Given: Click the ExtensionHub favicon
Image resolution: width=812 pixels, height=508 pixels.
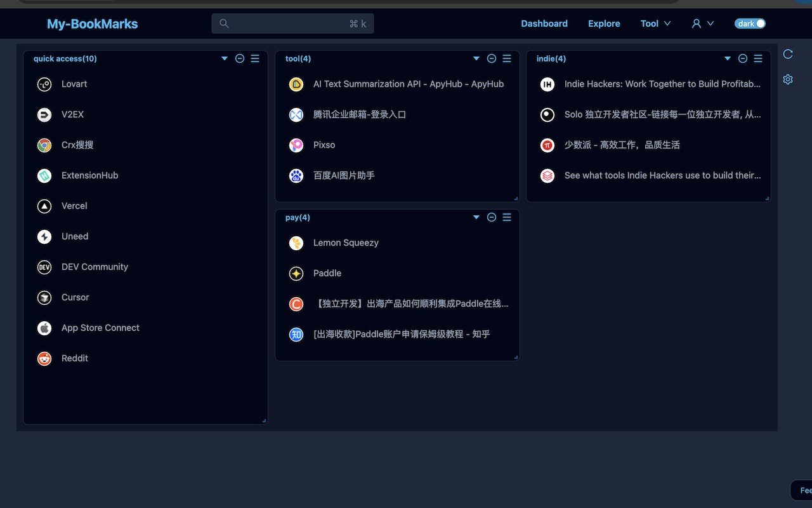Looking at the screenshot, I should point(44,175).
